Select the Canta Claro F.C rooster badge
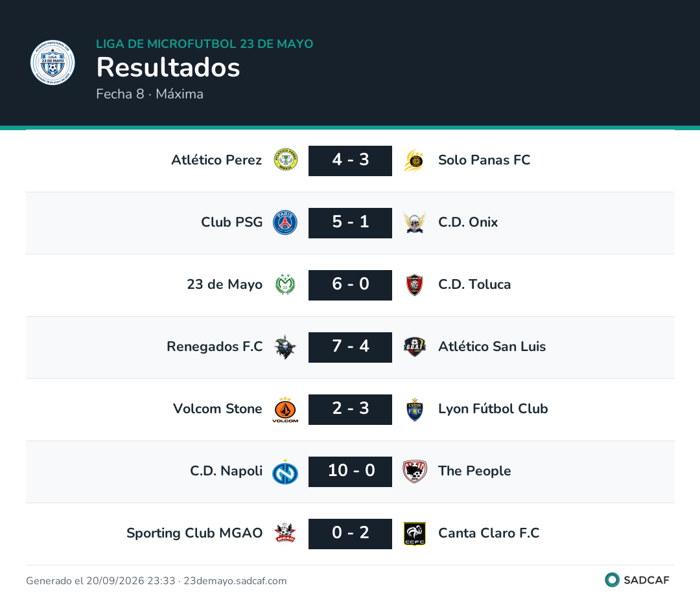Viewport: 700px width, 614px height. [x=415, y=534]
